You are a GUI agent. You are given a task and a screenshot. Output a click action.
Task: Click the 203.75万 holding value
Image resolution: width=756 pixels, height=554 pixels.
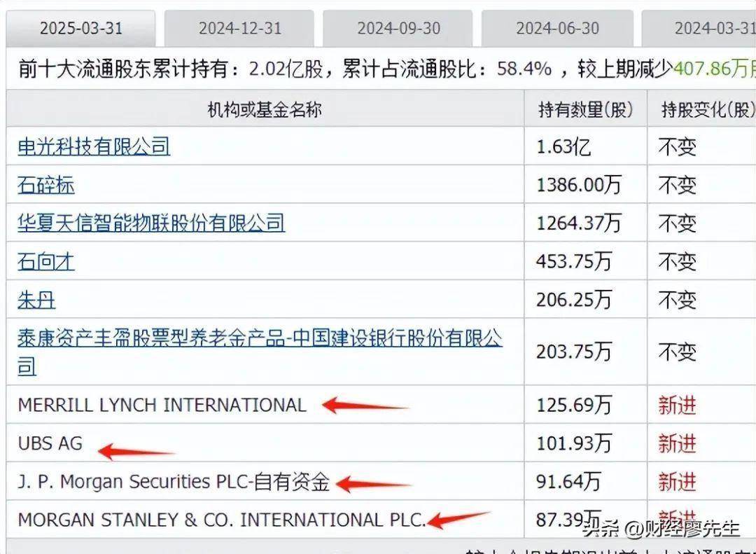click(574, 352)
